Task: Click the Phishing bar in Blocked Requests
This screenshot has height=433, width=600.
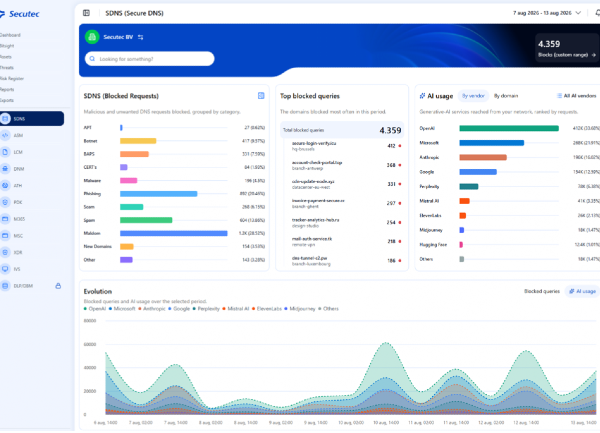Action: (x=159, y=194)
